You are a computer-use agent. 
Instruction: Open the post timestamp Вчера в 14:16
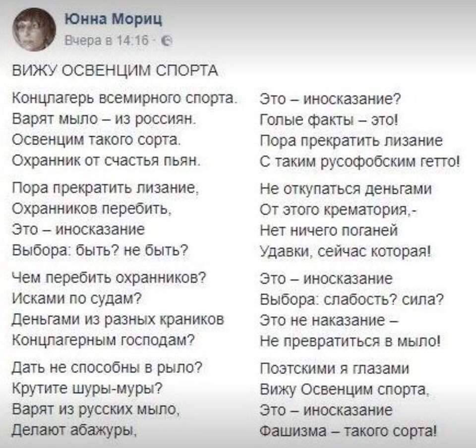(x=107, y=40)
